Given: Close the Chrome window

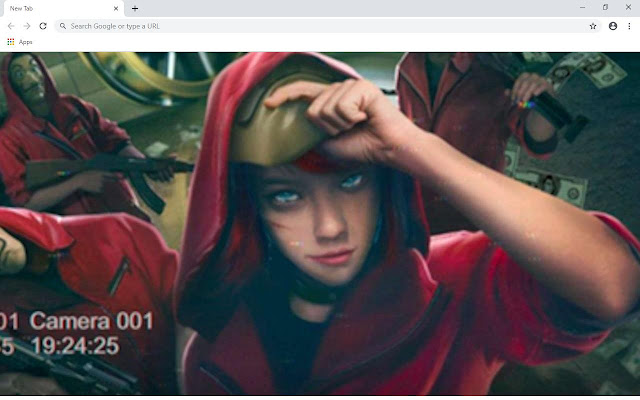Looking at the screenshot, I should [x=628, y=7].
